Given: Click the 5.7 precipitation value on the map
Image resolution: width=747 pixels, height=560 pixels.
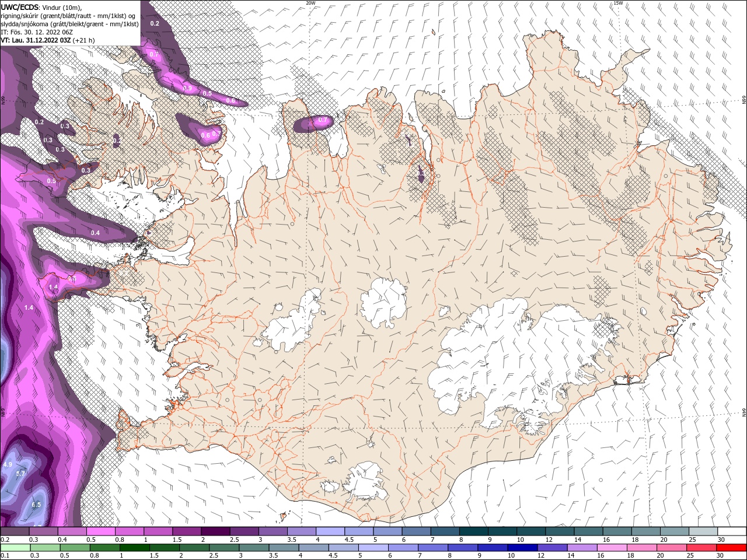Looking at the screenshot, I should point(20,473).
